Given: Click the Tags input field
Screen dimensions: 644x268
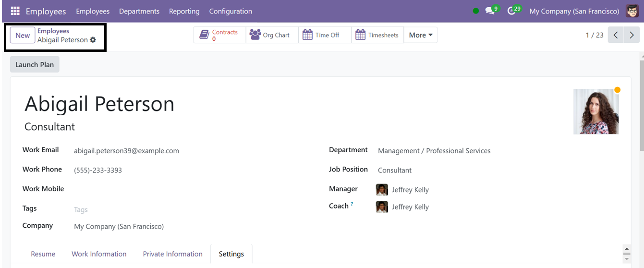Looking at the screenshot, I should [192, 209].
